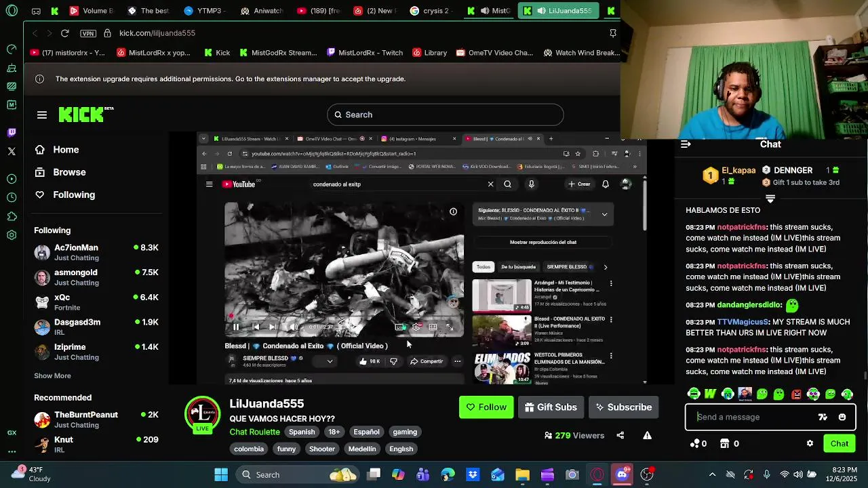Open Dropbox from the taskbar

pyautogui.click(x=473, y=474)
